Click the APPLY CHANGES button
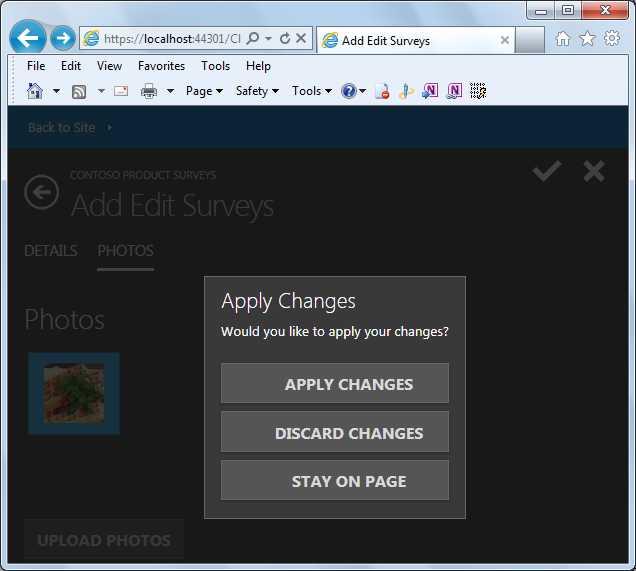Screen dimensions: 636x571 335,383
